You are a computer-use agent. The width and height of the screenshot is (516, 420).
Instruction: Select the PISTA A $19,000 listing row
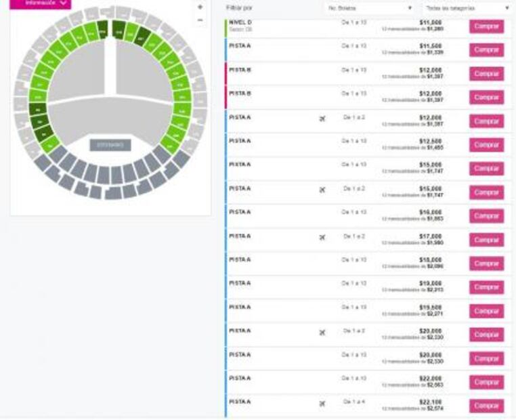(x=305, y=287)
